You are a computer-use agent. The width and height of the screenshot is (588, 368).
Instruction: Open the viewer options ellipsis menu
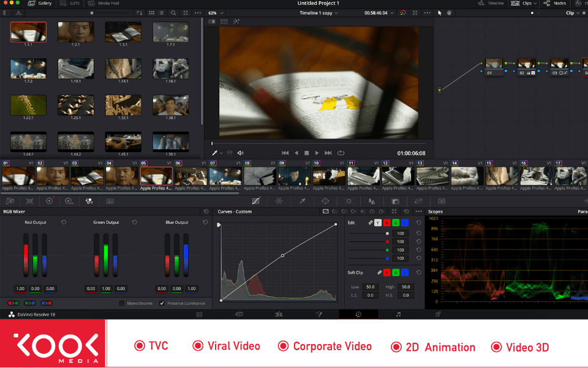(x=427, y=13)
